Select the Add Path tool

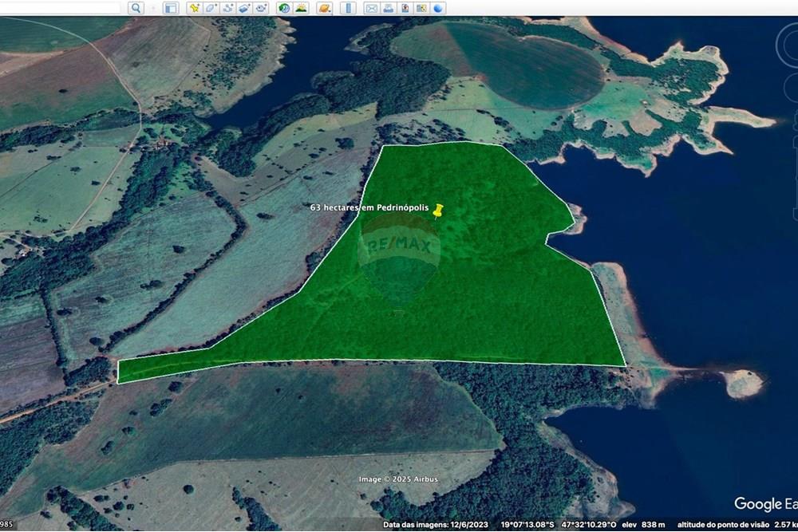coord(227,8)
